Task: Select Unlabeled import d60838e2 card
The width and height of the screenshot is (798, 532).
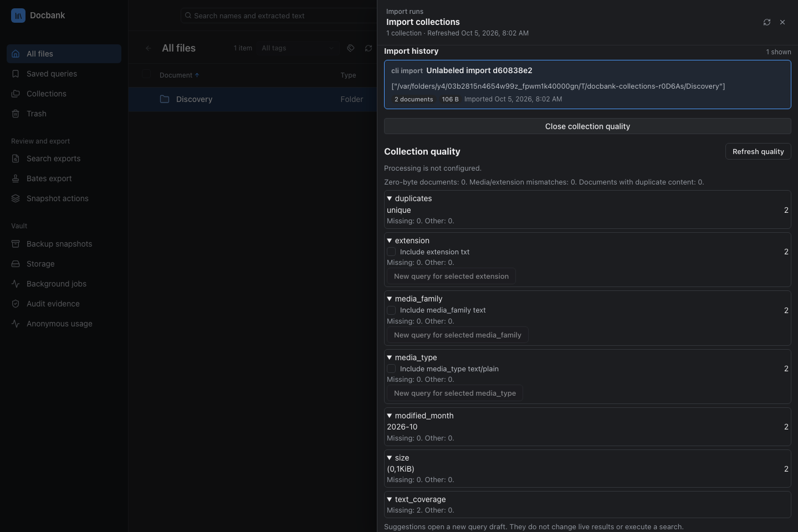Action: point(587,84)
